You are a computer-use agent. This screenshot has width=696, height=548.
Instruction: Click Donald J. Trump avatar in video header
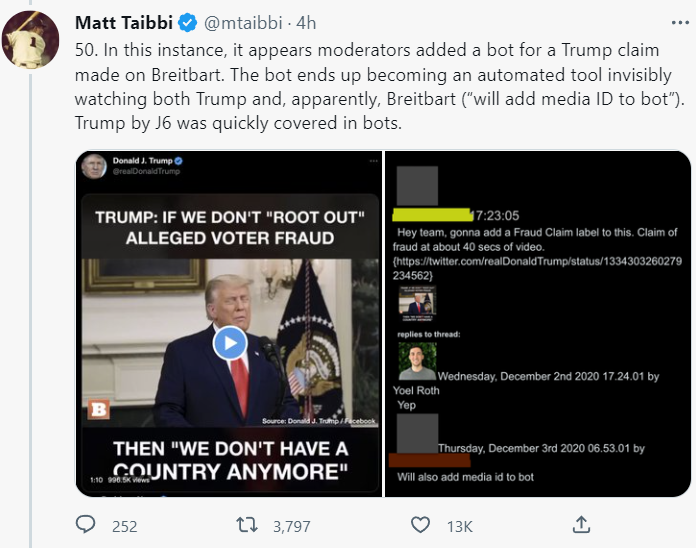click(94, 165)
